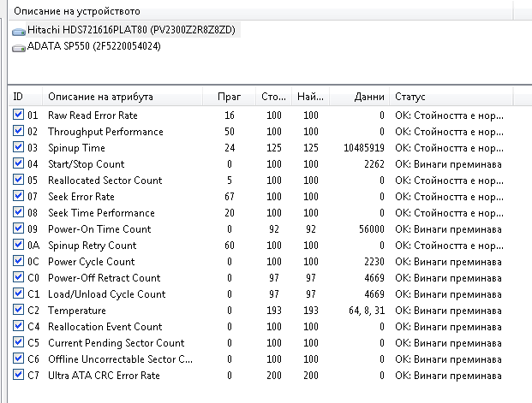Select the 'Start/Stop Count' attribute name
Image resolution: width=532 pixels, height=403 pixels.
pos(87,164)
